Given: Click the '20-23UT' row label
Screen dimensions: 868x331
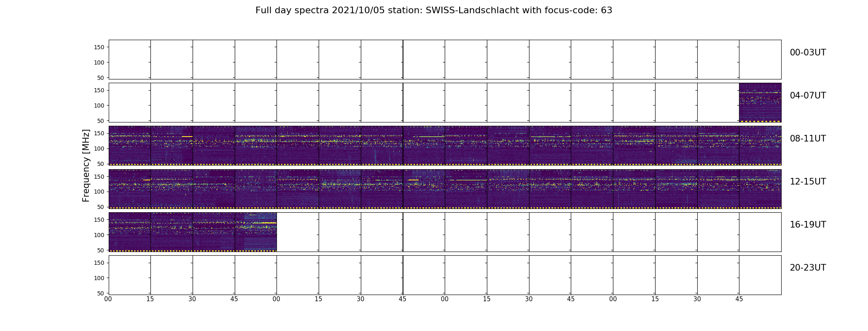Looking at the screenshot, I should pyautogui.click(x=808, y=268).
